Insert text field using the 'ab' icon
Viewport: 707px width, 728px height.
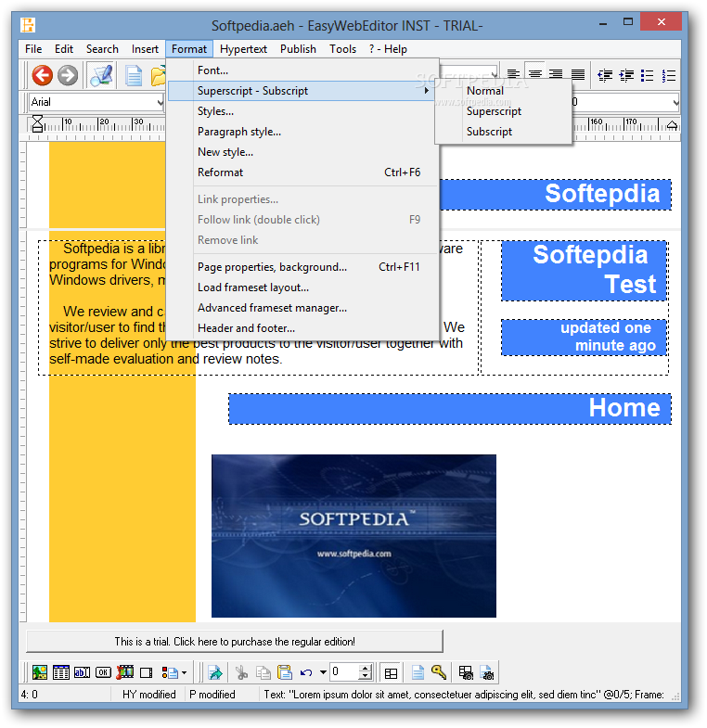click(82, 671)
